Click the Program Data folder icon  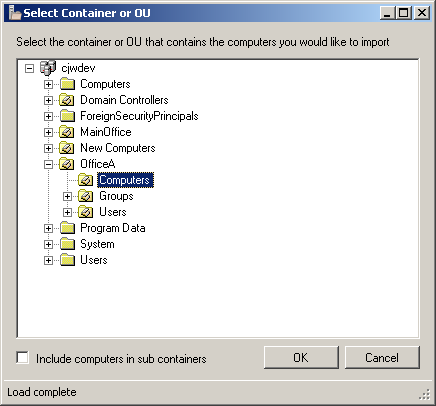[68, 228]
